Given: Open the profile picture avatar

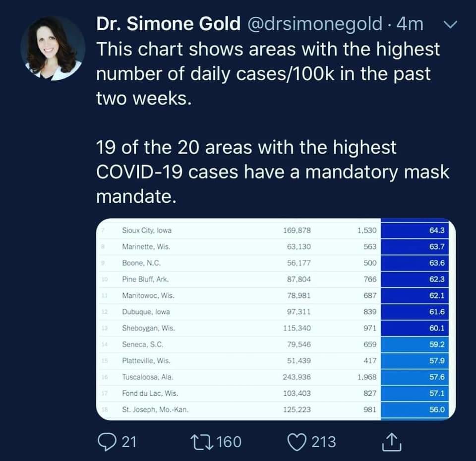Looking at the screenshot, I should point(53,48).
